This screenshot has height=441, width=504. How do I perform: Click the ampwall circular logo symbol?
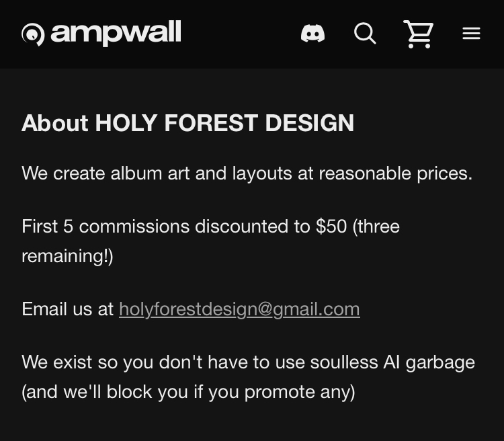tap(33, 34)
